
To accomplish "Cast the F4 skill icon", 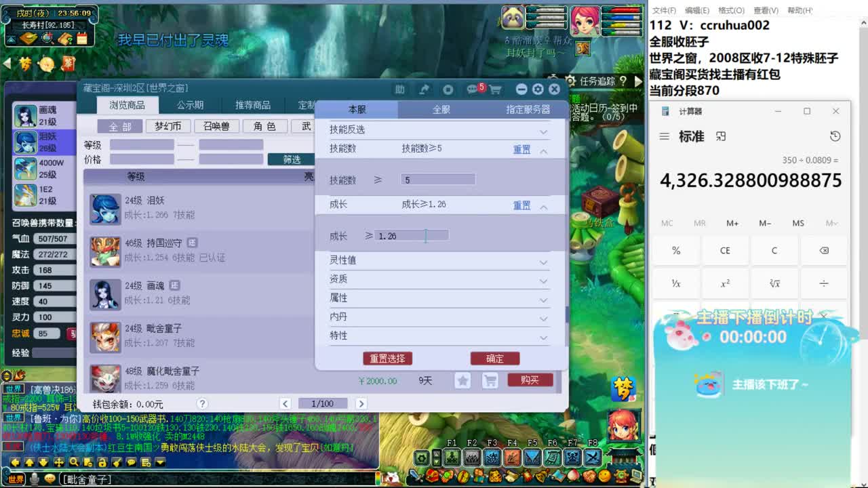I will [513, 456].
